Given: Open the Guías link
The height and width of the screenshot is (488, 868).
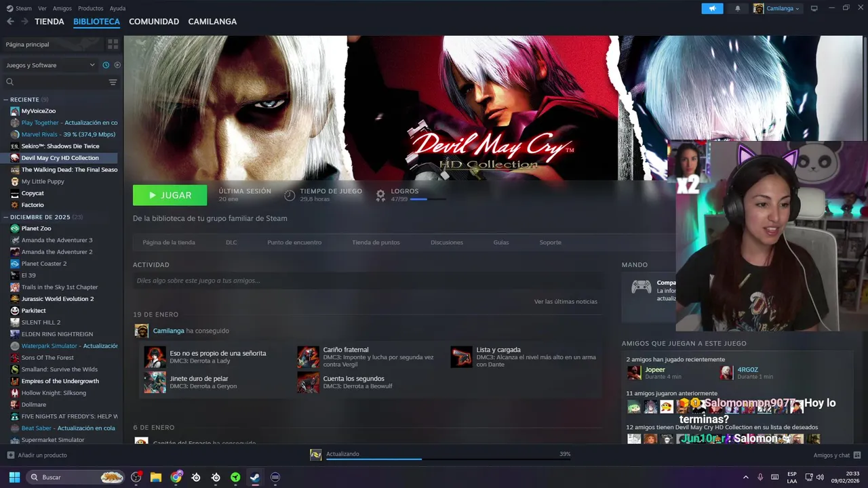Looking at the screenshot, I should point(501,242).
